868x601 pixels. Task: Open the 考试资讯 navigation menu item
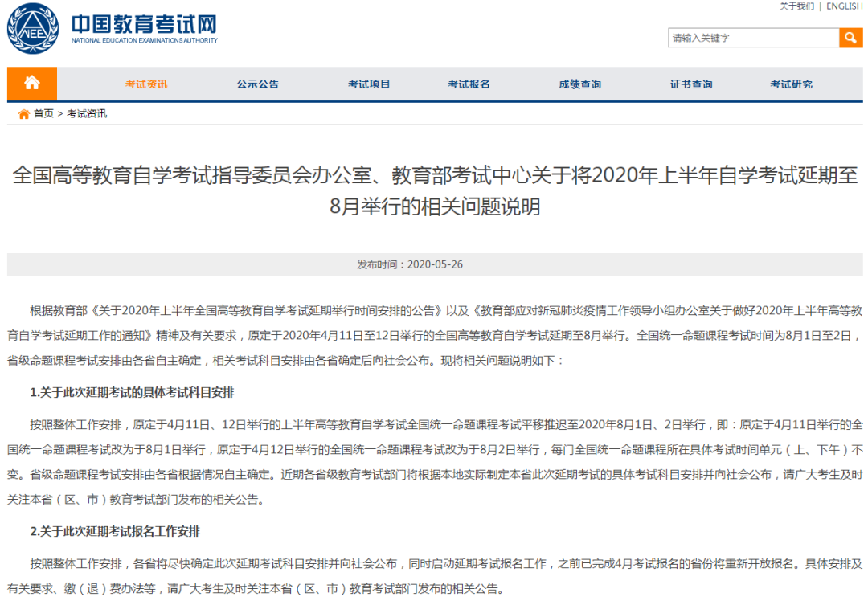(x=146, y=84)
